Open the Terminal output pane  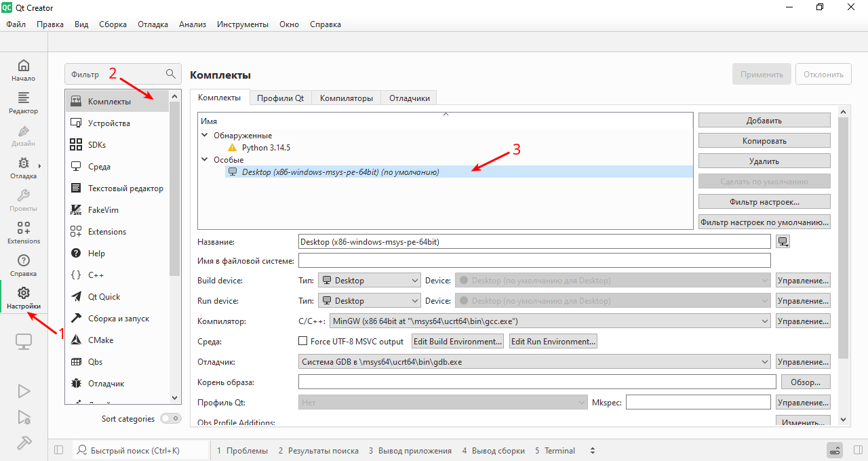(x=555, y=451)
